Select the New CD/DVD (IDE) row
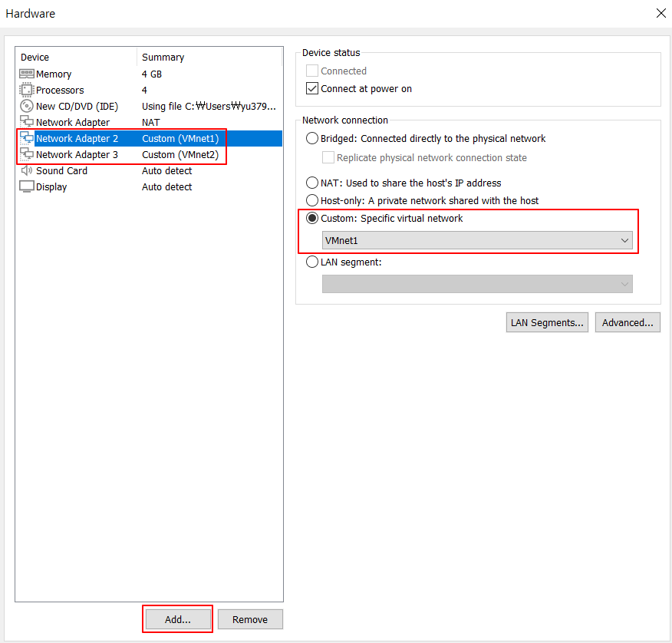The height and width of the screenshot is (643, 672). pos(150,106)
